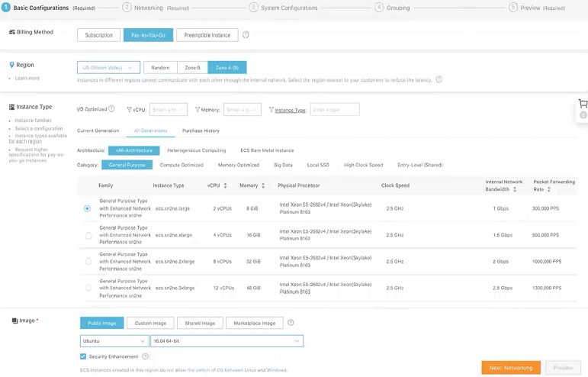
Task: Select the ecs.sn2ne.2xlarge instance radio button
Action: [88, 262]
